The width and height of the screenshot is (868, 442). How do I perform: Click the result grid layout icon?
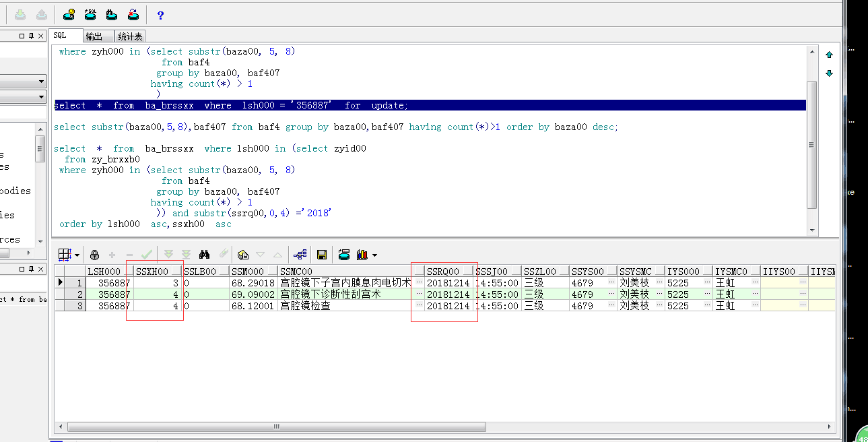click(x=65, y=255)
